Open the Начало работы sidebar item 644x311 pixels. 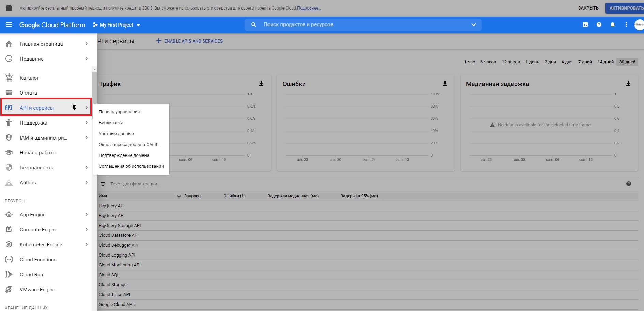click(46, 153)
